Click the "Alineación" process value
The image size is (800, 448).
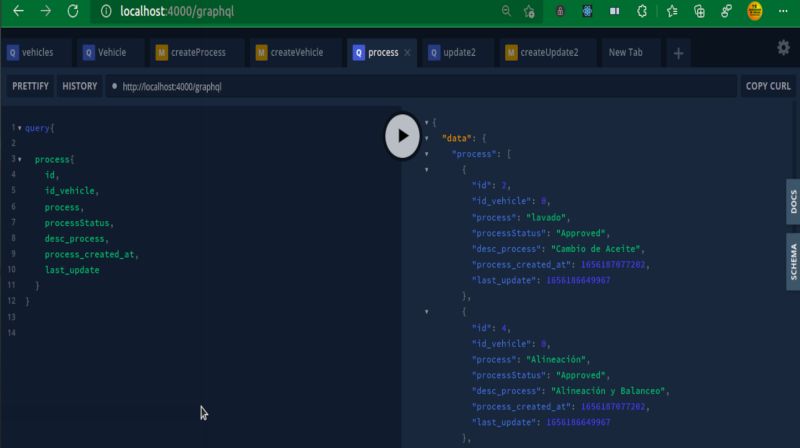pos(556,360)
